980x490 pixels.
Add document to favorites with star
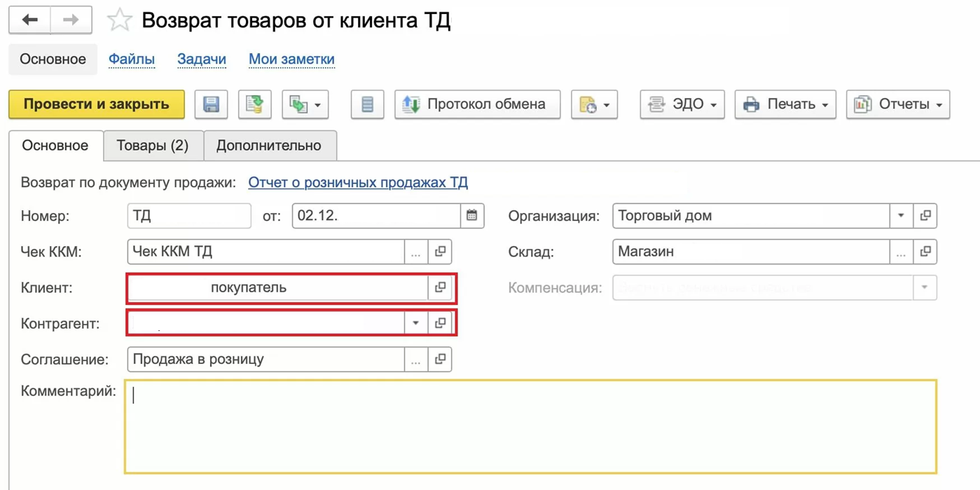(119, 20)
